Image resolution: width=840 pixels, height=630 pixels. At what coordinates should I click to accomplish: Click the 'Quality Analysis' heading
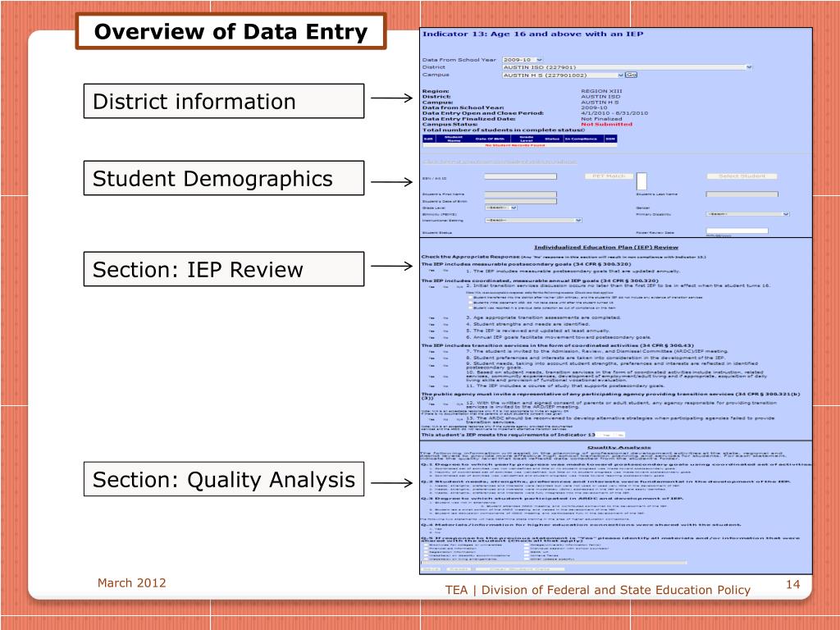[x=619, y=447]
